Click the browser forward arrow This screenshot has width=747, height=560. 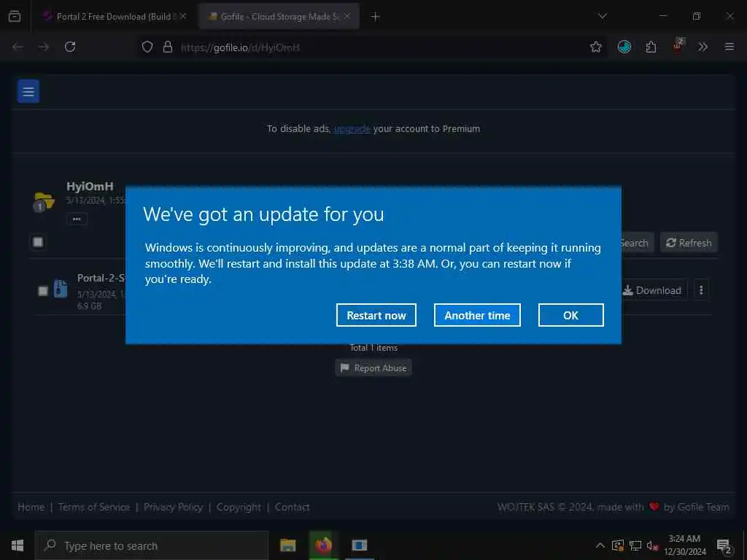(x=43, y=47)
